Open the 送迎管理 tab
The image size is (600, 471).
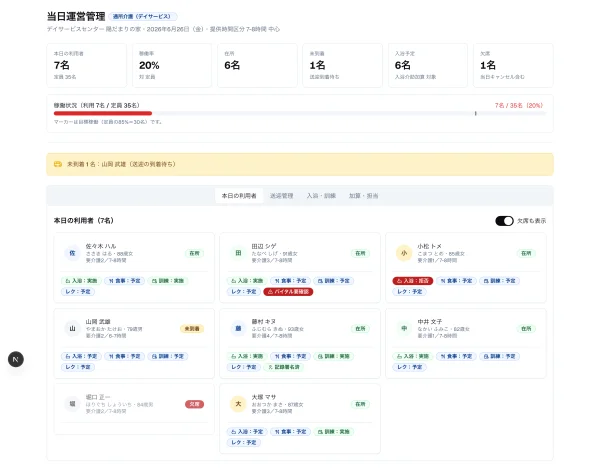[x=281, y=196]
